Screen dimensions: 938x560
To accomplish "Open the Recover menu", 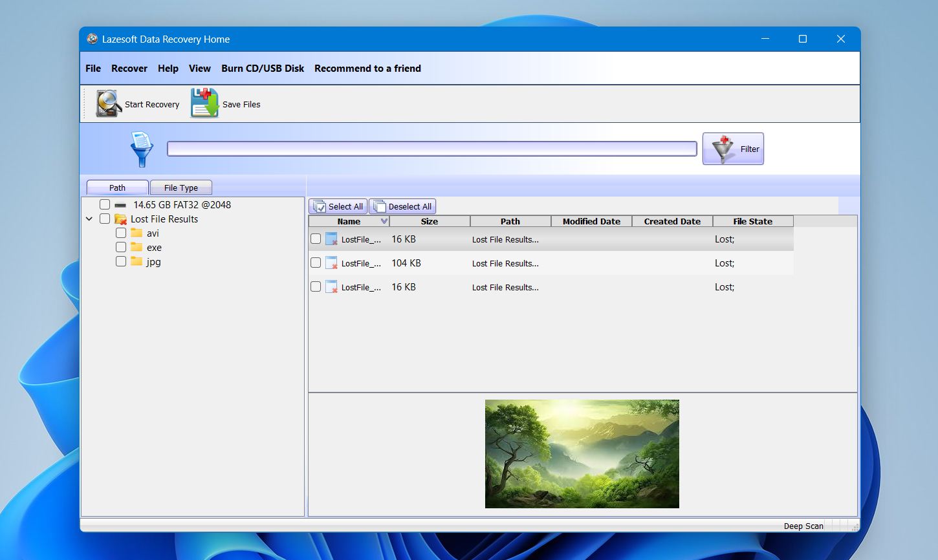I will 129,69.
